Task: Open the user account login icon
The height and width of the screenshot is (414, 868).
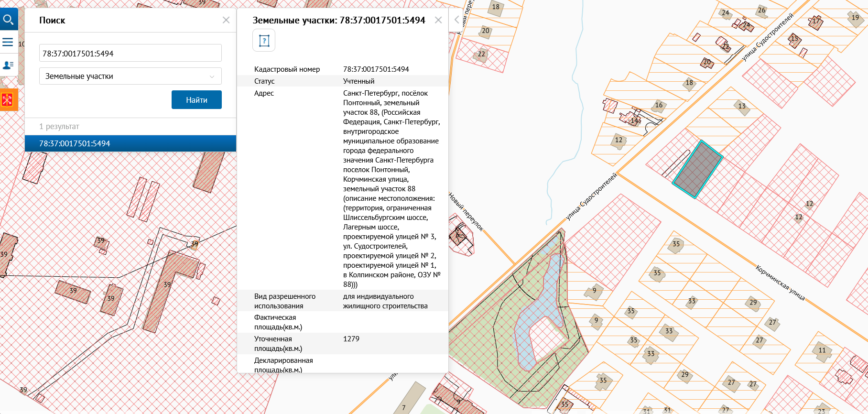Action: click(x=8, y=65)
